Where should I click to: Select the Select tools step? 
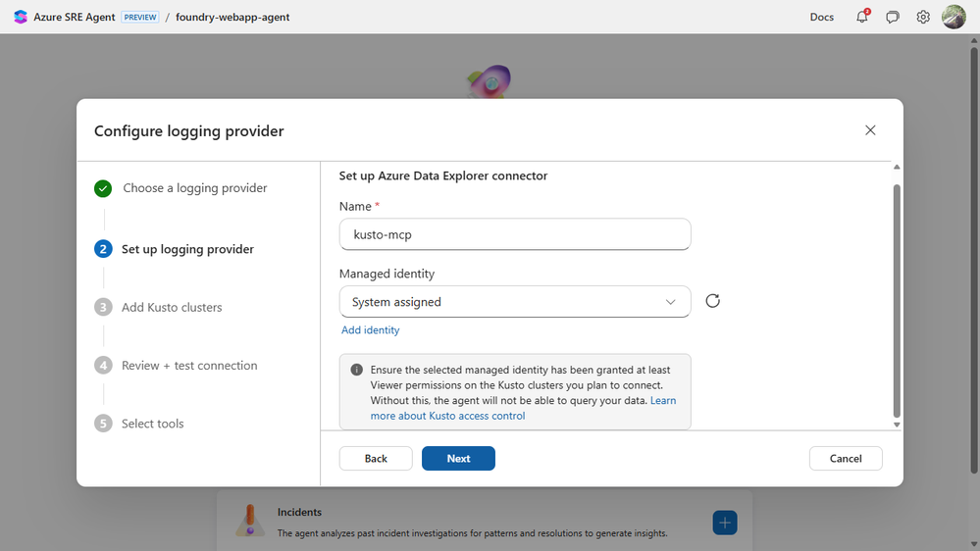(x=152, y=424)
